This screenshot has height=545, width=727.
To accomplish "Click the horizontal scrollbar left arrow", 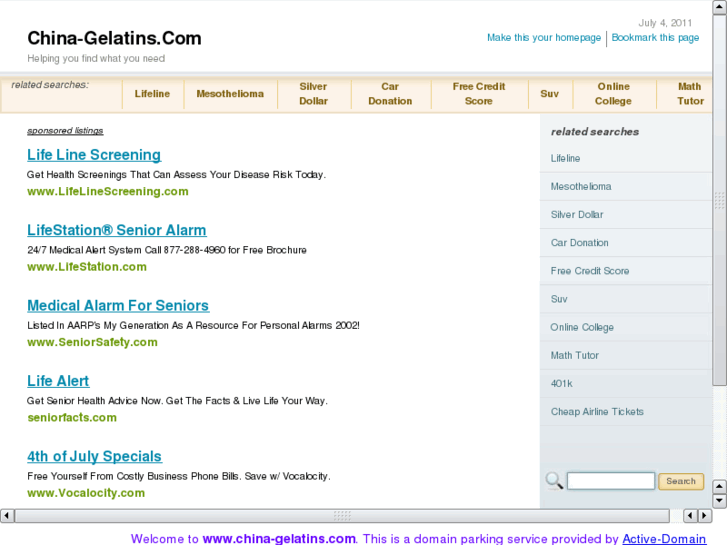I will [7, 515].
